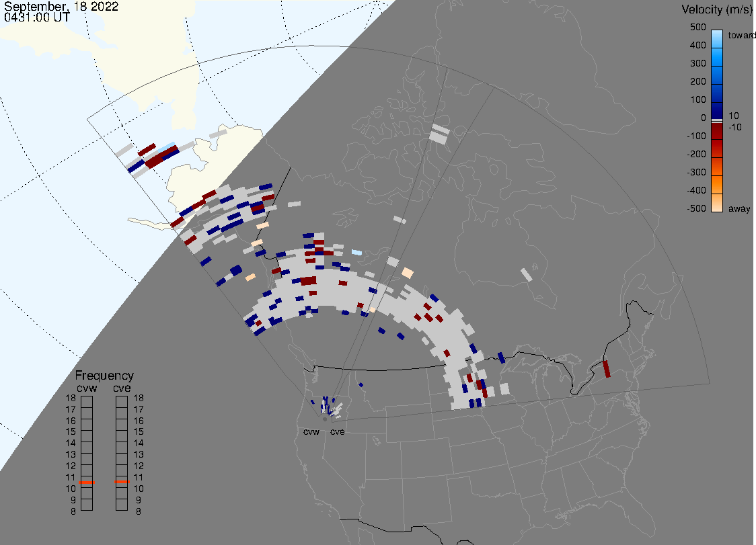Click the 400 label on velocity scale
The width and height of the screenshot is (756, 545).
tap(697, 45)
